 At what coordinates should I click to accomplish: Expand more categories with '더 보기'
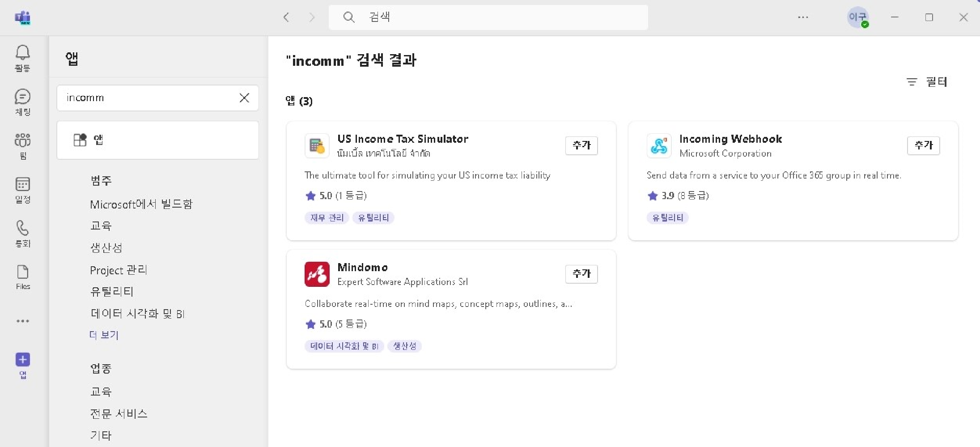(x=104, y=335)
